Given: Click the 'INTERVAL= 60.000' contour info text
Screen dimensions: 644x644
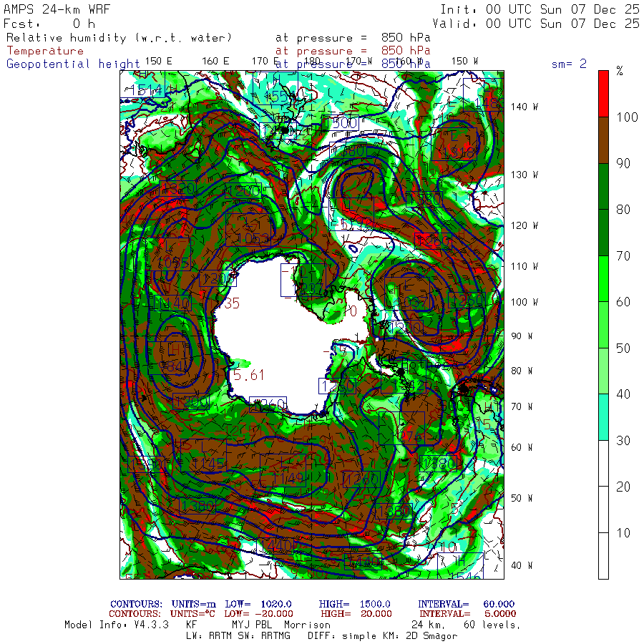Looking at the screenshot, I should (466, 605).
